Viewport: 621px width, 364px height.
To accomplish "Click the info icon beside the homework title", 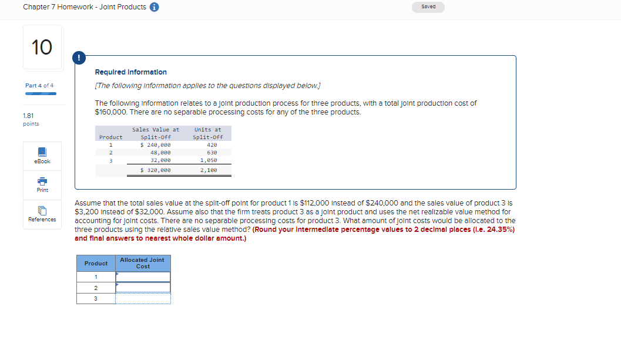I will [x=154, y=7].
